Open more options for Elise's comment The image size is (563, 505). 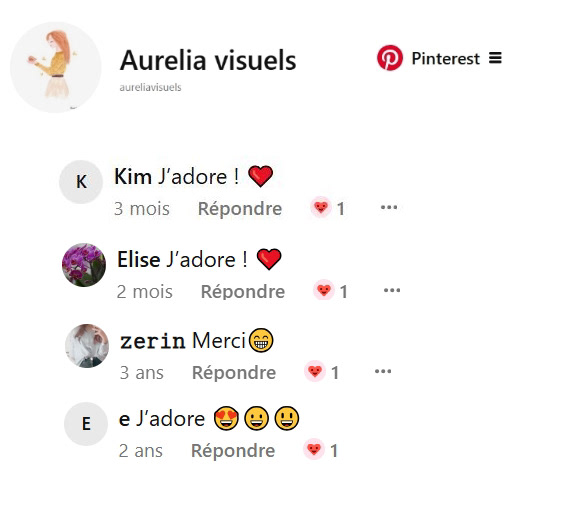coord(392,290)
